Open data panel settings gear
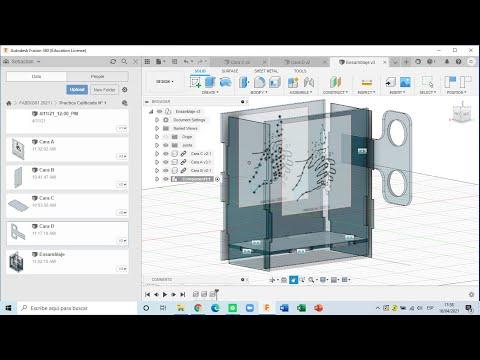Image resolution: width=480 pixels, height=360 pixels. coord(125,90)
